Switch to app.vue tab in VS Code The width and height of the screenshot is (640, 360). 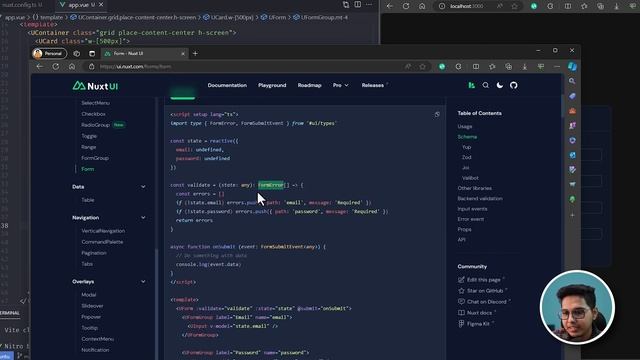point(78,5)
